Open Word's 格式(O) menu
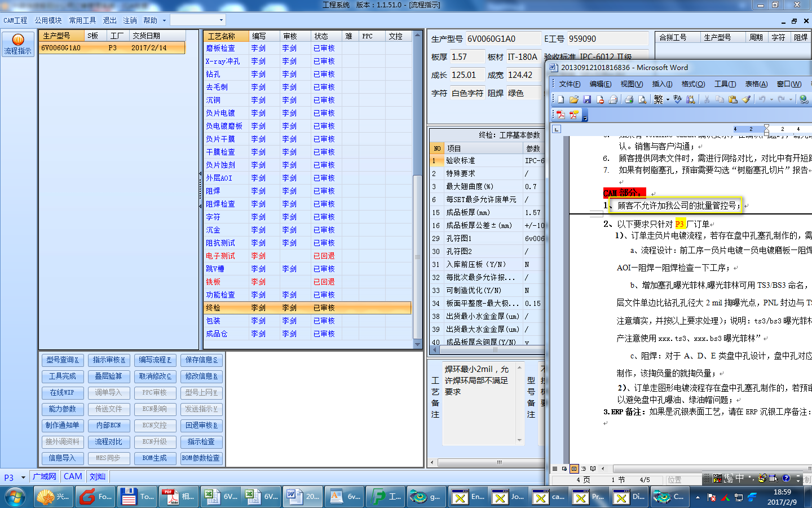The width and height of the screenshot is (812, 508). (693, 84)
